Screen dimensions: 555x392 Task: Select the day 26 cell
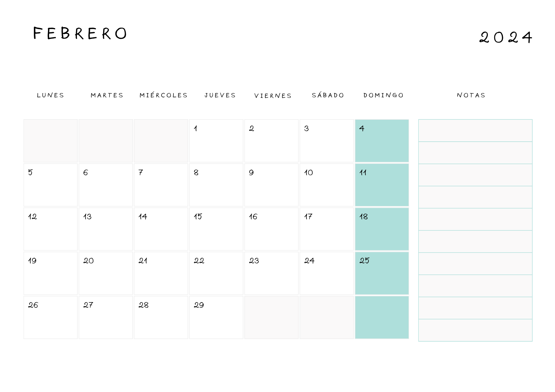(x=51, y=317)
